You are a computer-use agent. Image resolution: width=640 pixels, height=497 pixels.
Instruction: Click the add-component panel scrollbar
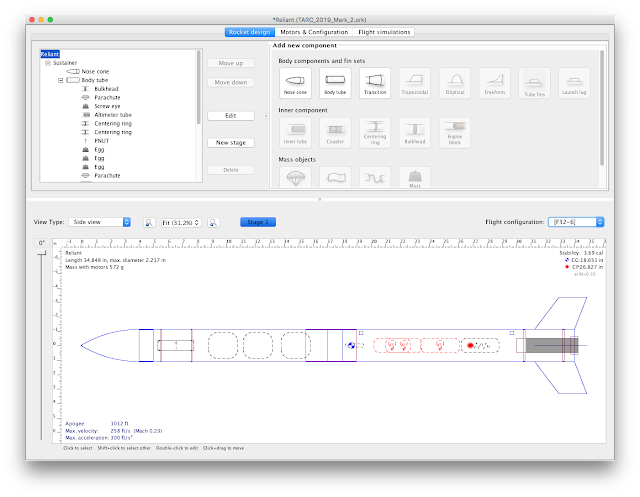[602, 108]
